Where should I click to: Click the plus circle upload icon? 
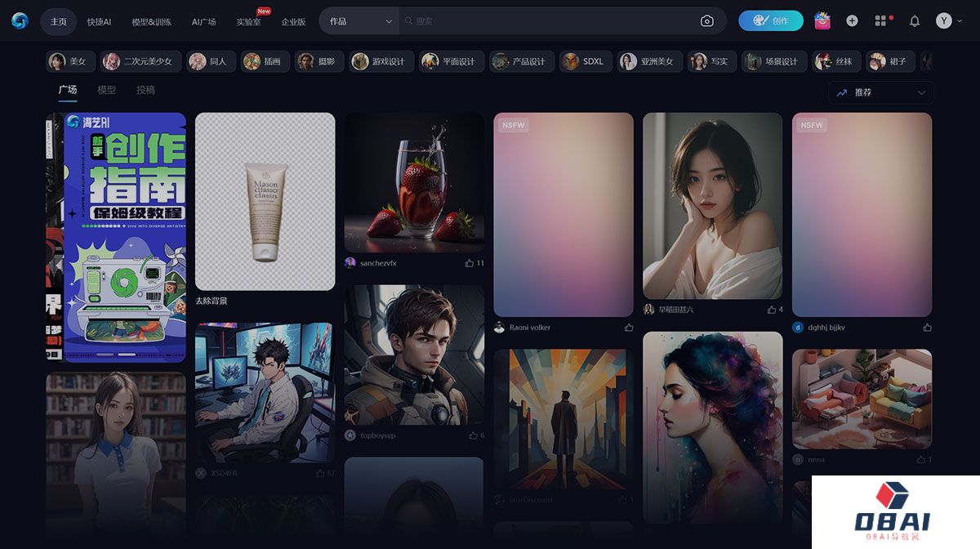click(x=850, y=20)
